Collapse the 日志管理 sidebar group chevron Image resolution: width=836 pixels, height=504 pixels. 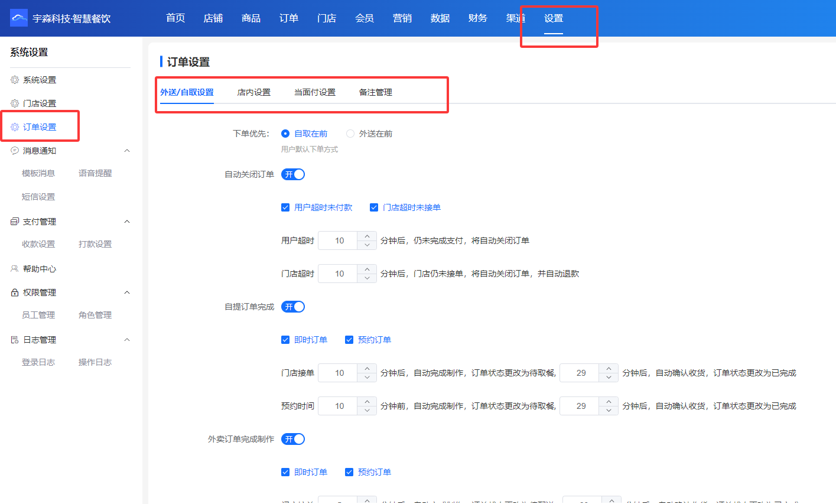pos(127,340)
